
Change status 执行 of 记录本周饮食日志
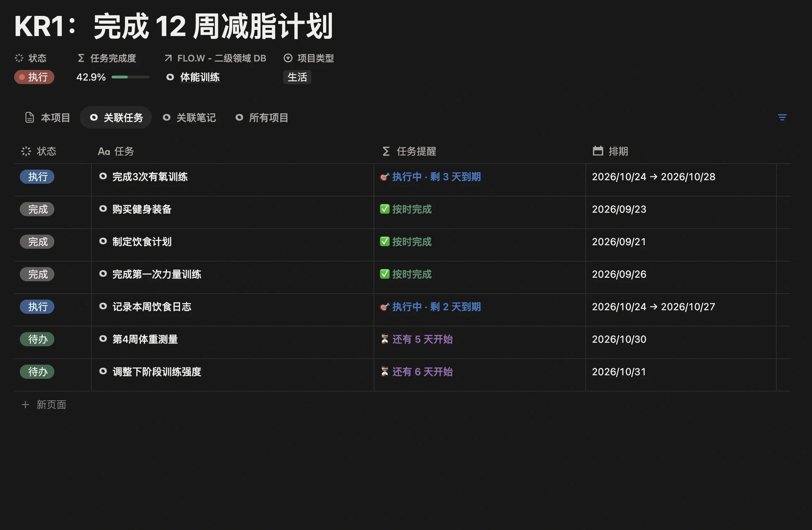pyautogui.click(x=37, y=307)
